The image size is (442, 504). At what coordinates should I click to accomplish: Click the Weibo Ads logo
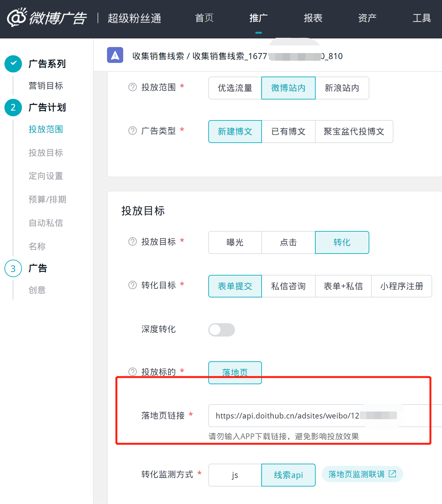(x=47, y=17)
